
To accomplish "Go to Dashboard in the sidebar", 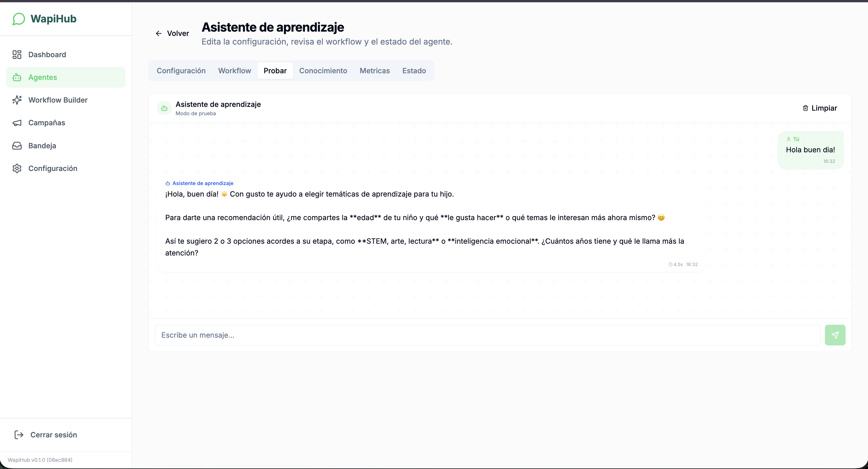I will [65, 55].
